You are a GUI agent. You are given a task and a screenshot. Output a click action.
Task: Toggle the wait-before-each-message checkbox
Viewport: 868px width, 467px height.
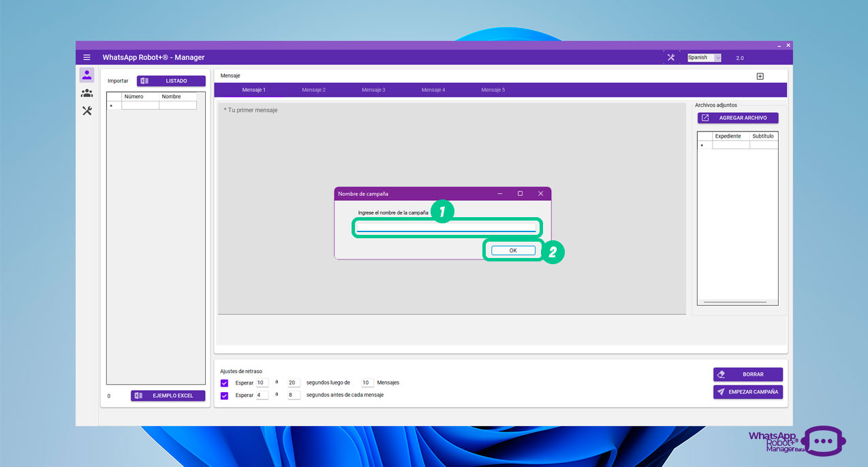224,396
